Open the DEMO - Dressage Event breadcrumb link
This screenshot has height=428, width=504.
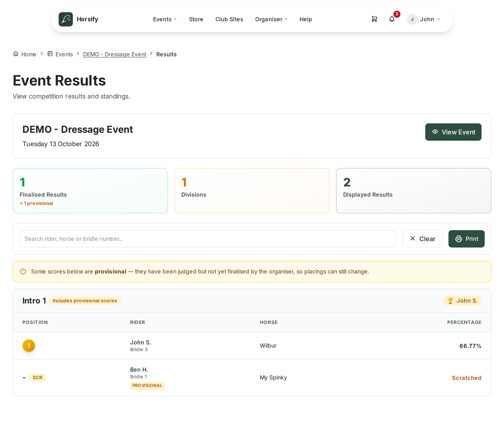(115, 54)
